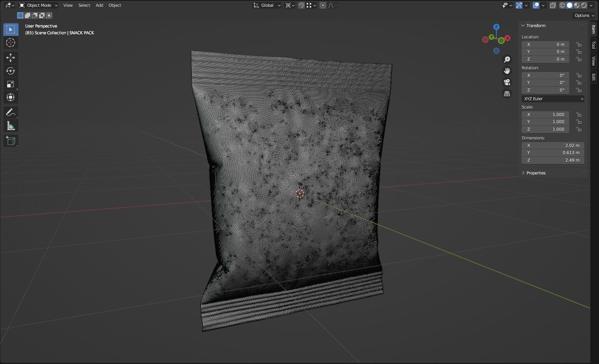Select the Scale tool
Viewport: 599px width, 364px height.
[11, 84]
